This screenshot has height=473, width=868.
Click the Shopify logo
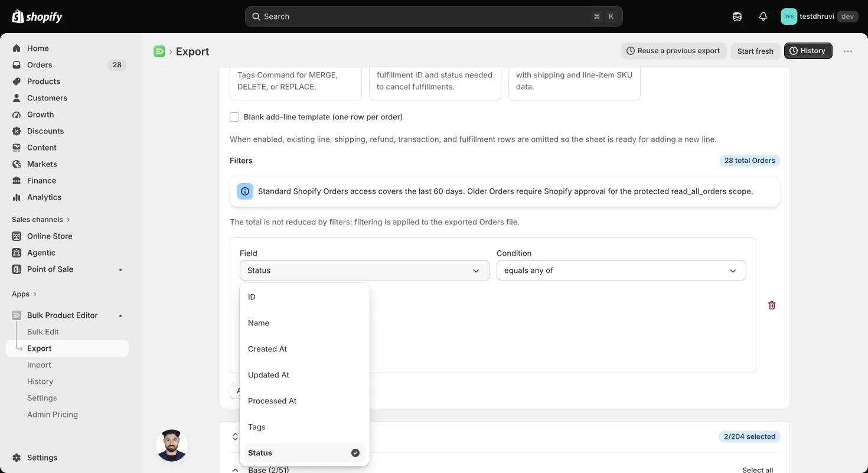(37, 17)
